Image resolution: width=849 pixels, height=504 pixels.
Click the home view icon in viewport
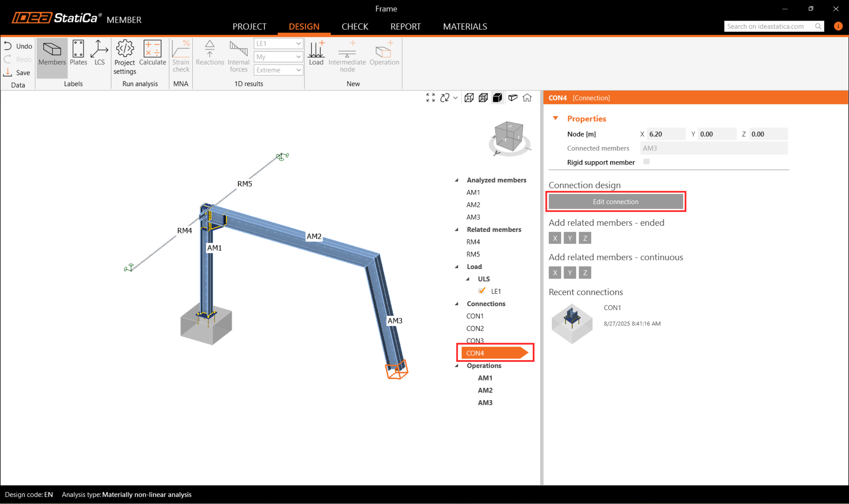527,98
